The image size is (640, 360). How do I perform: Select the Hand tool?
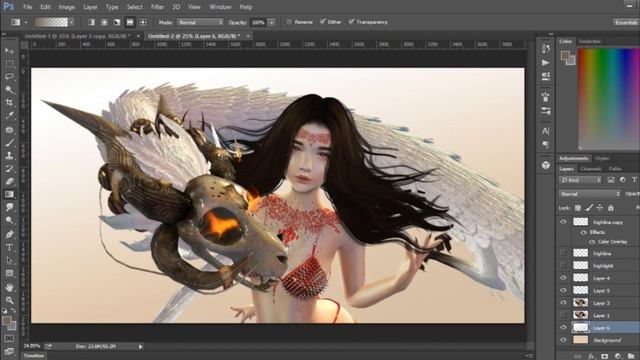point(9,287)
